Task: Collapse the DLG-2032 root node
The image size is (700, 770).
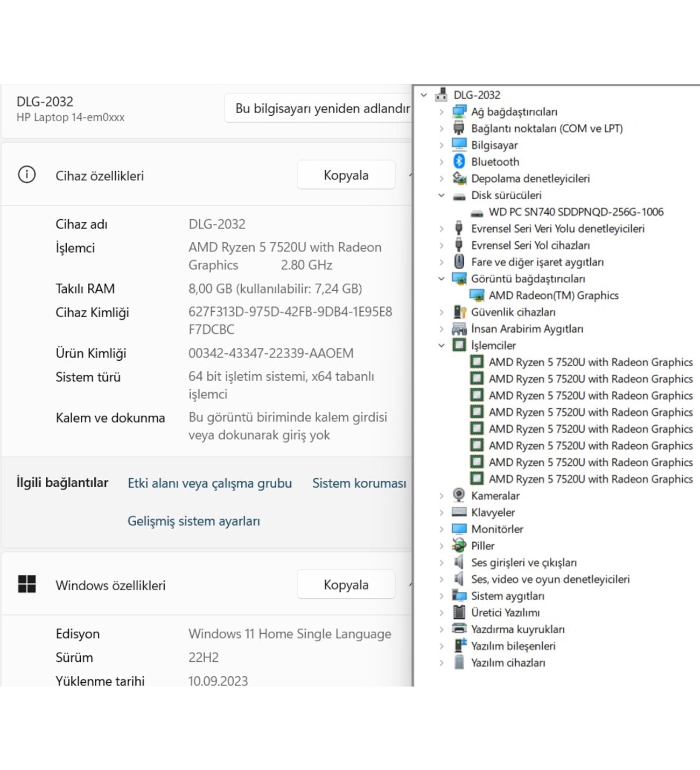Action: pos(424,95)
